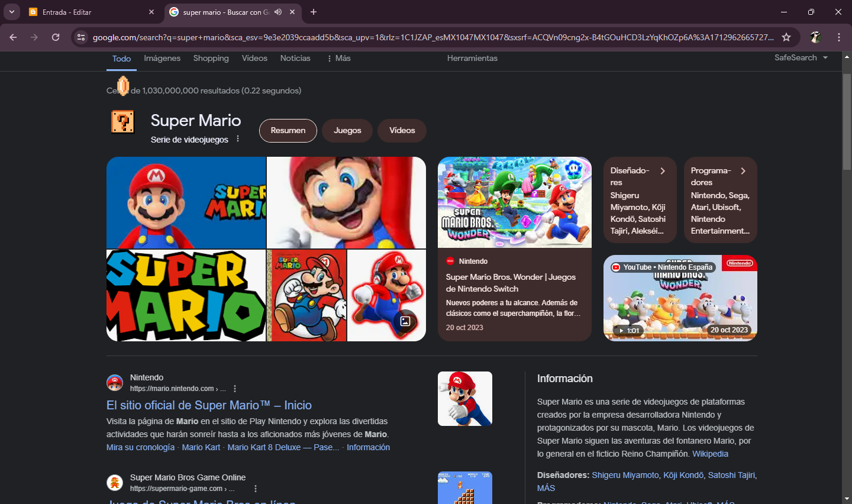Click the Super Mario Bros Game Online favicon
Screen dimensions: 852x504
point(115,483)
